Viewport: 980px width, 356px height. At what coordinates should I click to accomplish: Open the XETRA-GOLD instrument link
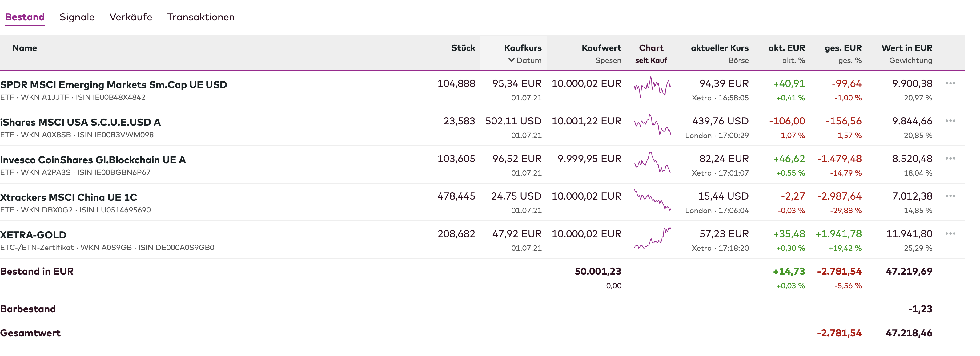[33, 235]
